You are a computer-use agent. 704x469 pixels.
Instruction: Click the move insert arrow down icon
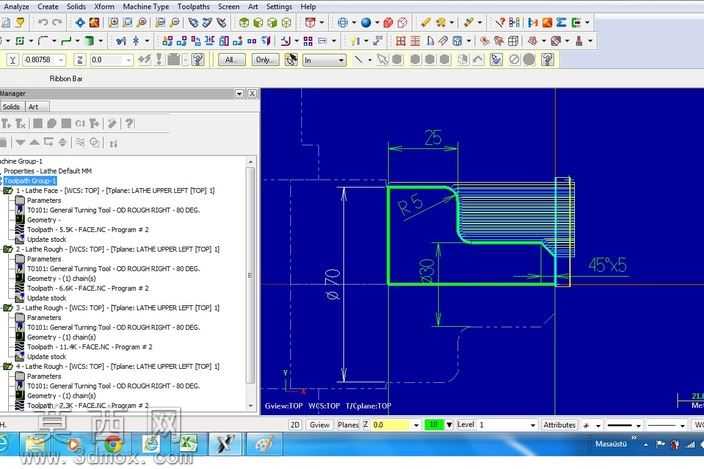(20, 143)
